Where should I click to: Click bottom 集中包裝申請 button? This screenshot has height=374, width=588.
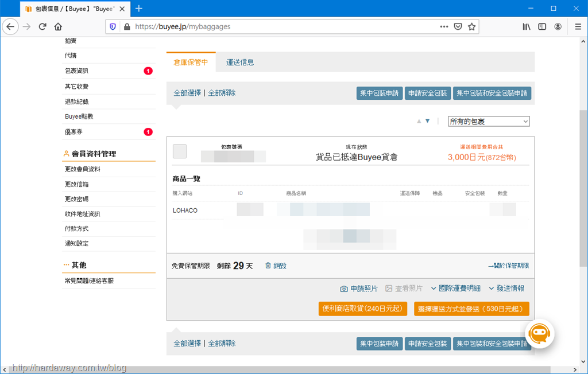(x=380, y=344)
